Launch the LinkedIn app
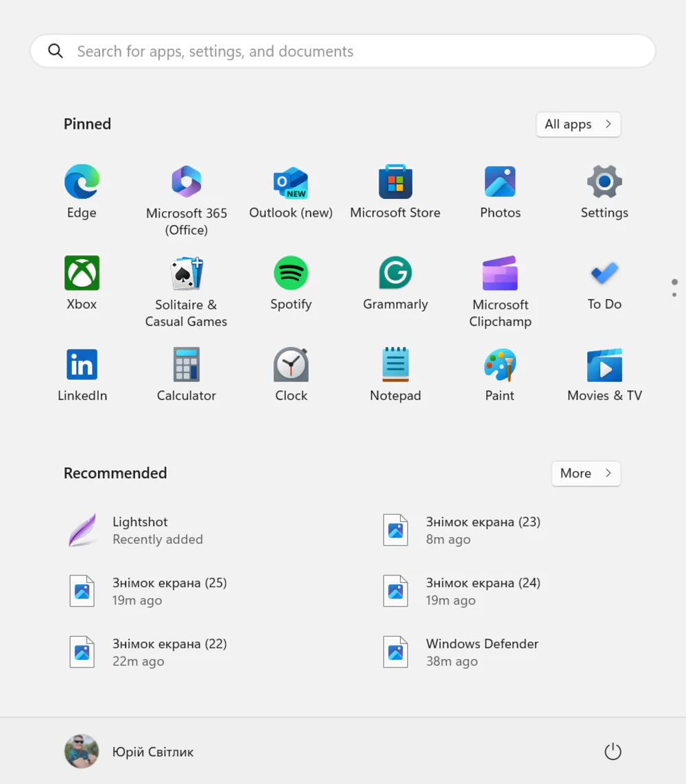 click(x=82, y=375)
